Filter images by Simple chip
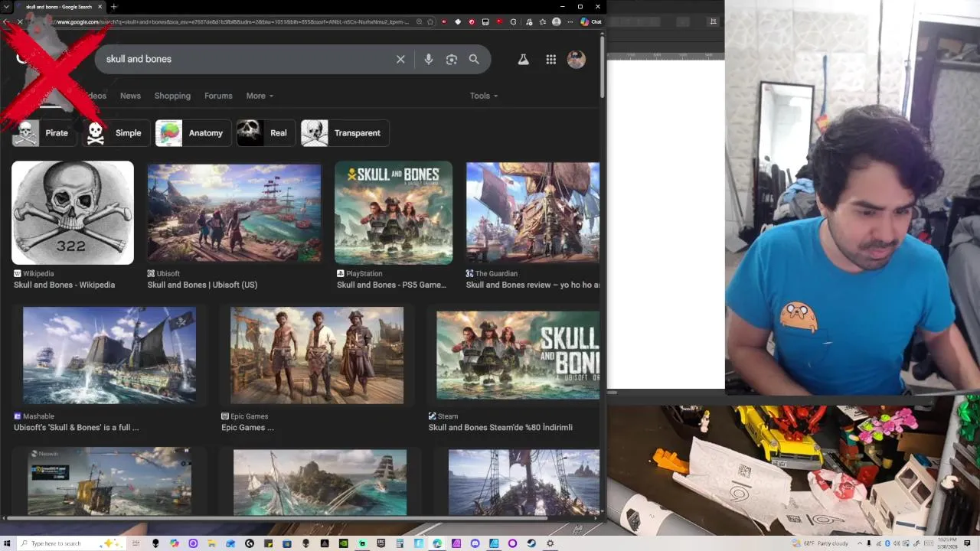Image resolution: width=980 pixels, height=551 pixels. point(116,133)
